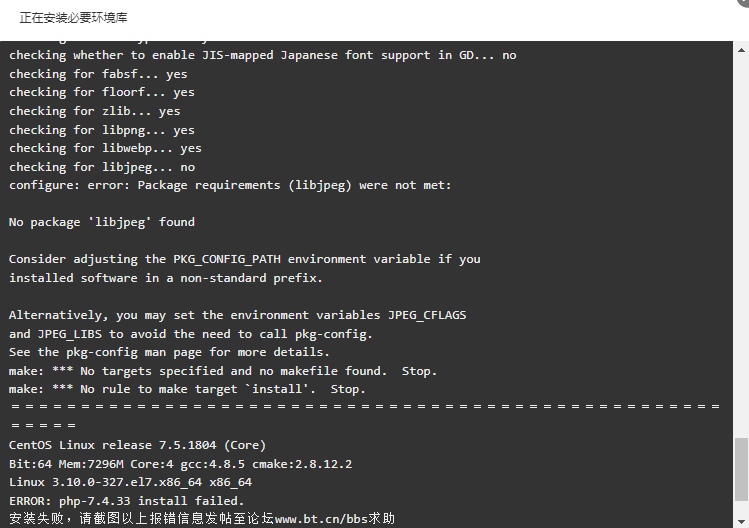Click the CentOS Linux release 7.5.1804 line
749x528 pixels.
pyautogui.click(x=137, y=445)
